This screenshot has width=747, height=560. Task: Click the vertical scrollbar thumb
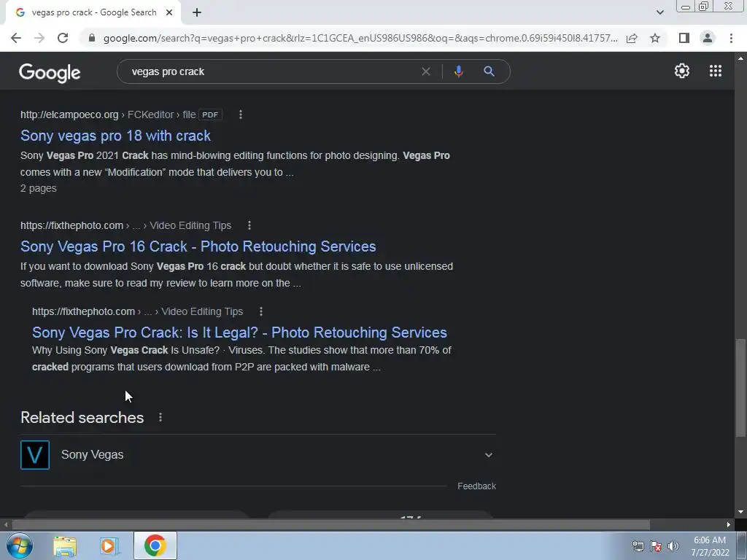740,387
